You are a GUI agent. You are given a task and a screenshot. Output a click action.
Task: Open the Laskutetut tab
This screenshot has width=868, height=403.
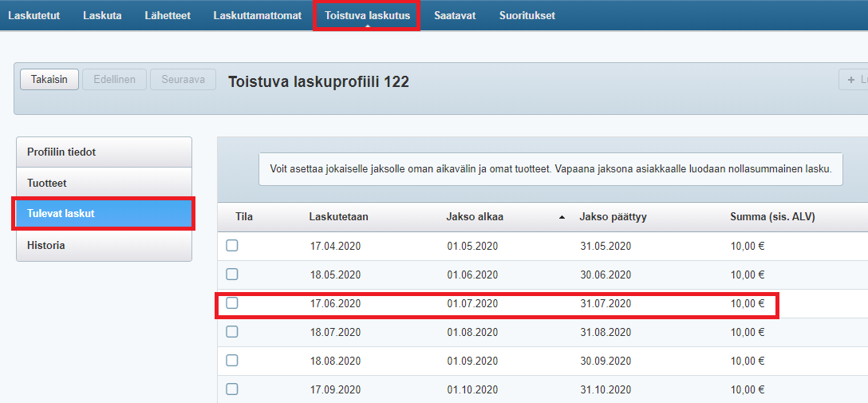click(x=34, y=16)
